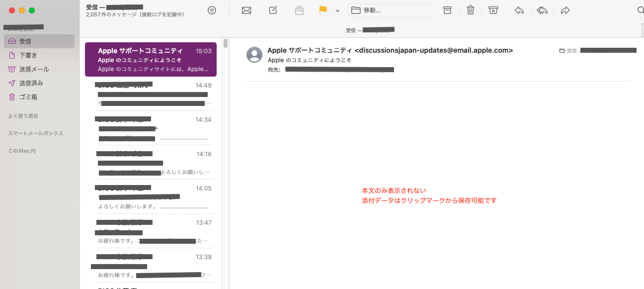This screenshot has height=289, width=644.
Task: Open 迷惑メール junk mailbox
Action: [39, 69]
